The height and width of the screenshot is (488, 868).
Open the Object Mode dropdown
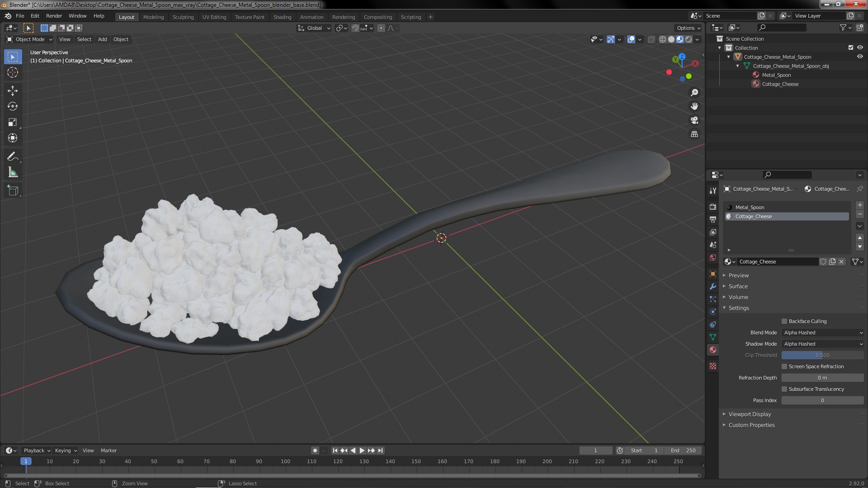29,39
